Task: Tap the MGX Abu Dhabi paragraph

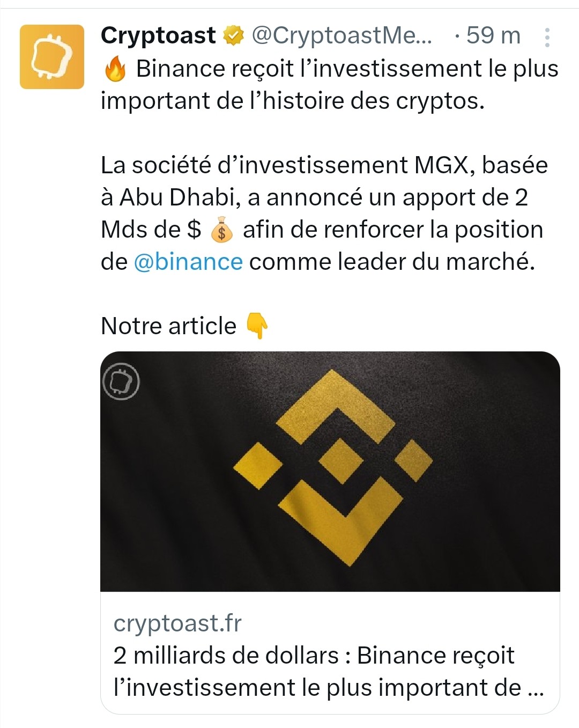Action: 324,214
